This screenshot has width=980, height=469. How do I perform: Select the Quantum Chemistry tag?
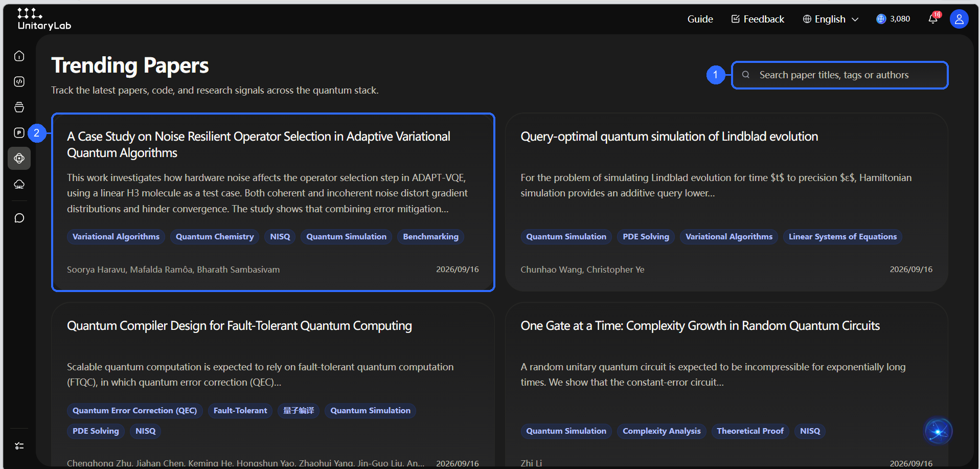(x=215, y=237)
